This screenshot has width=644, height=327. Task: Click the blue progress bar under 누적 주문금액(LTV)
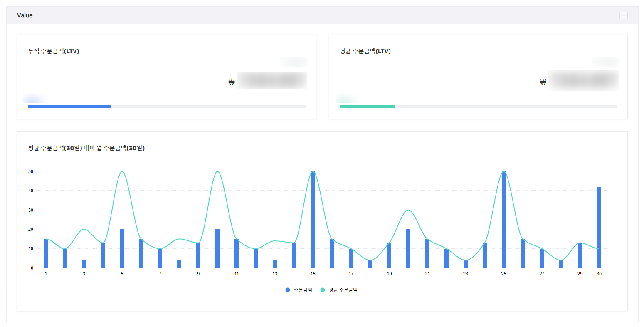(x=69, y=107)
